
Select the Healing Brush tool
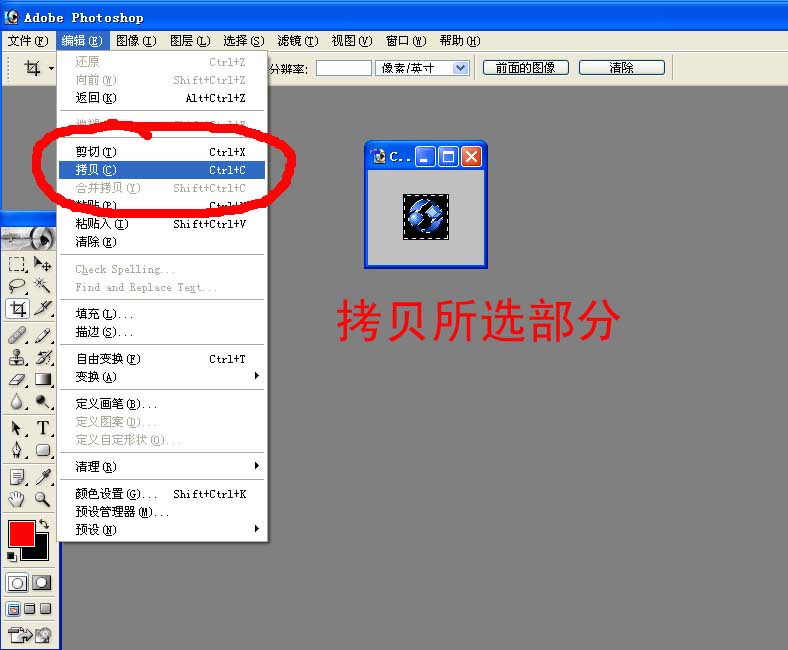17,335
